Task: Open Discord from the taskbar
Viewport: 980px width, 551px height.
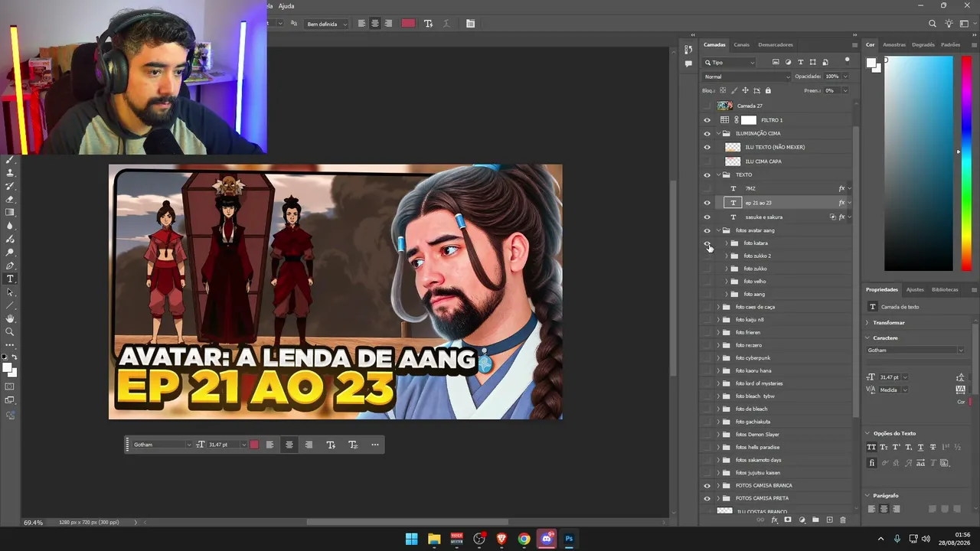Action: pyautogui.click(x=547, y=539)
